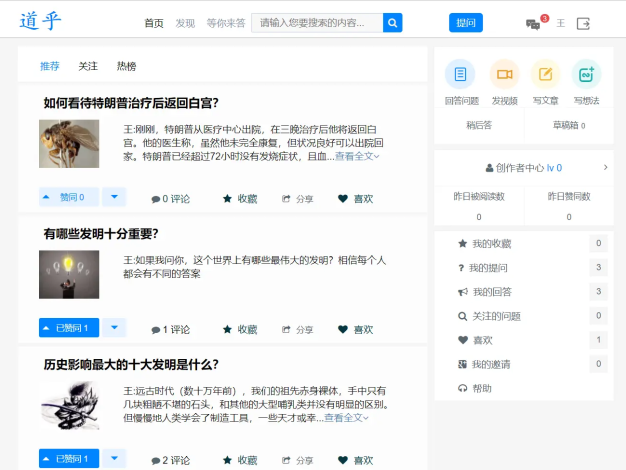Viewport: 626px width, 470px height.
Task: Open 创作者中心 chevron arrow
Action: click(x=606, y=167)
